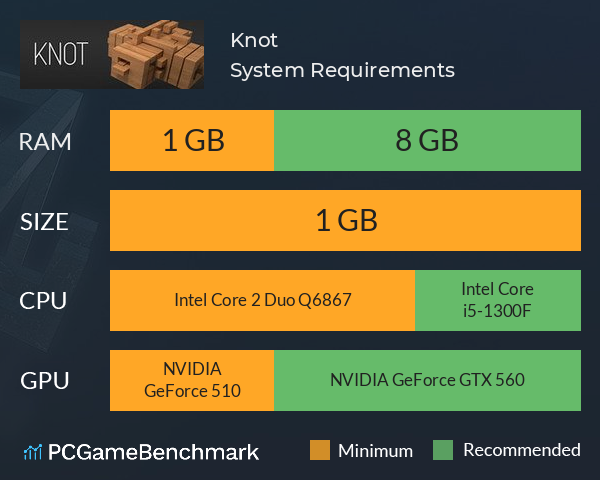600x480 pixels.
Task: Select the 8 GB recommended RAM bar
Action: (427, 140)
